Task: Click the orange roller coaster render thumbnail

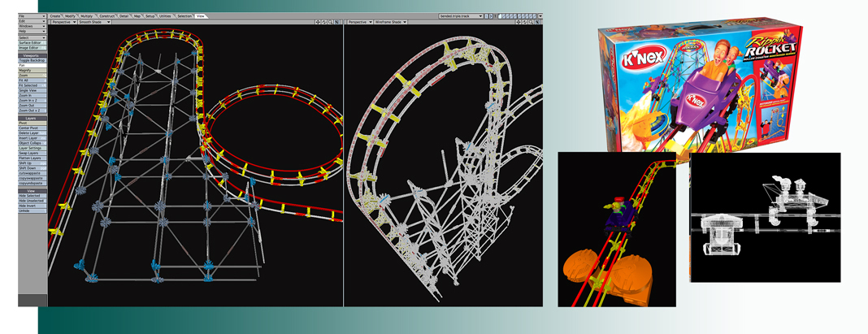Action: (x=617, y=228)
